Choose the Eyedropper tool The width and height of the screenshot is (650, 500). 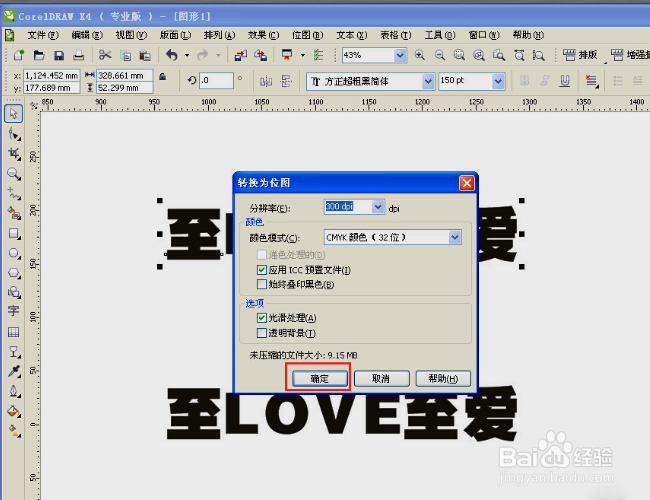pyautogui.click(x=14, y=371)
